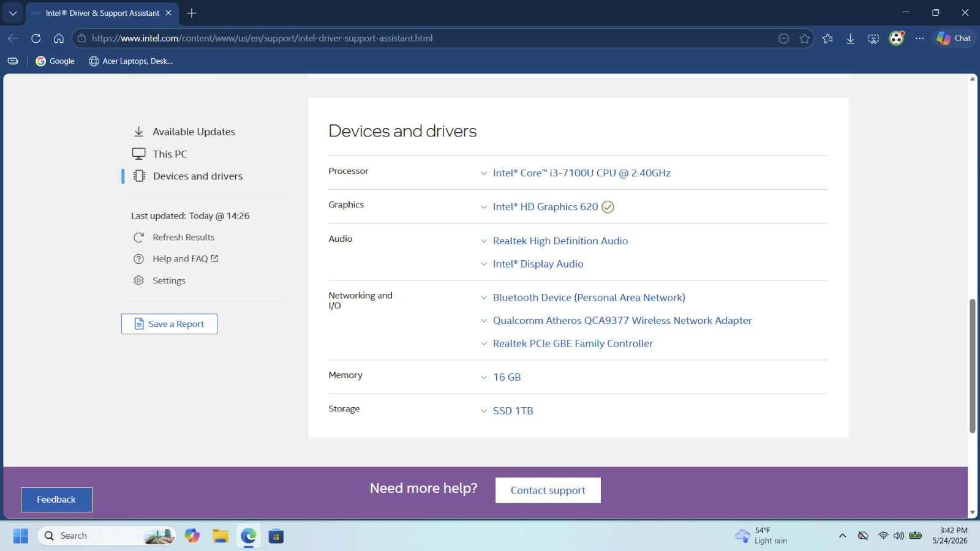Click the taskbar Search box
The width and height of the screenshot is (980, 551).
107,536
